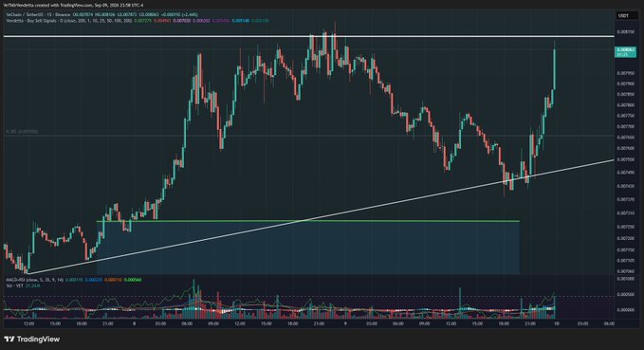
Task: Click the Vol · VET volume legend
Action: click(x=23, y=286)
